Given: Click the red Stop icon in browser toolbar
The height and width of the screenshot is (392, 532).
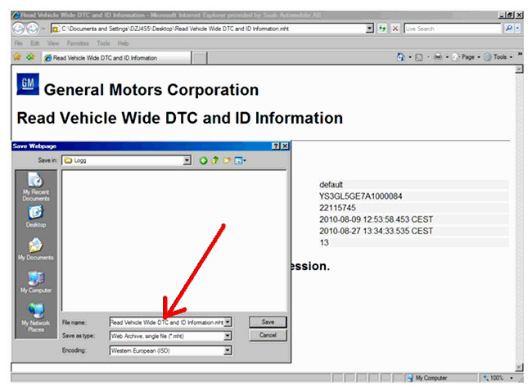Looking at the screenshot, I should tap(395, 29).
